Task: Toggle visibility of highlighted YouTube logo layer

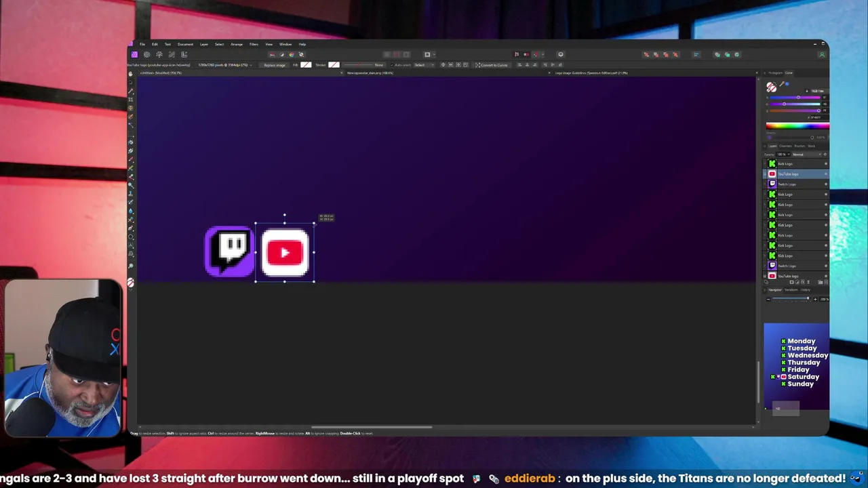Action: click(x=826, y=174)
